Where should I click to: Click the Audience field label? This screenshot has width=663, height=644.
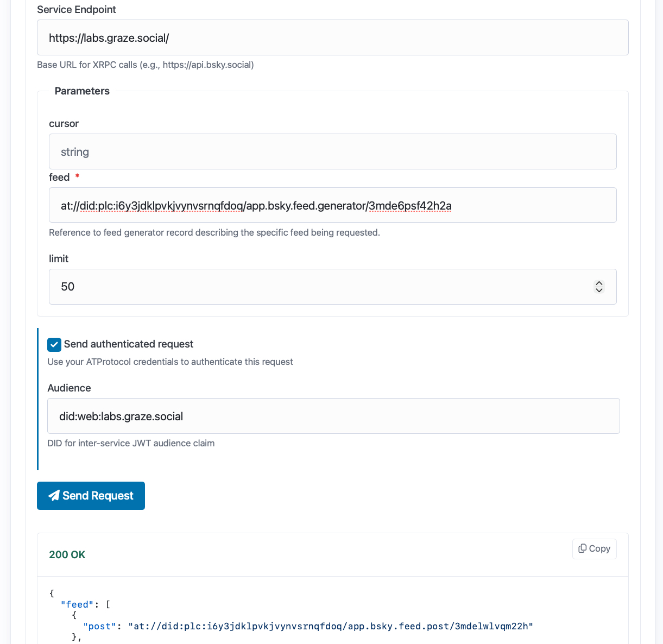coord(69,388)
